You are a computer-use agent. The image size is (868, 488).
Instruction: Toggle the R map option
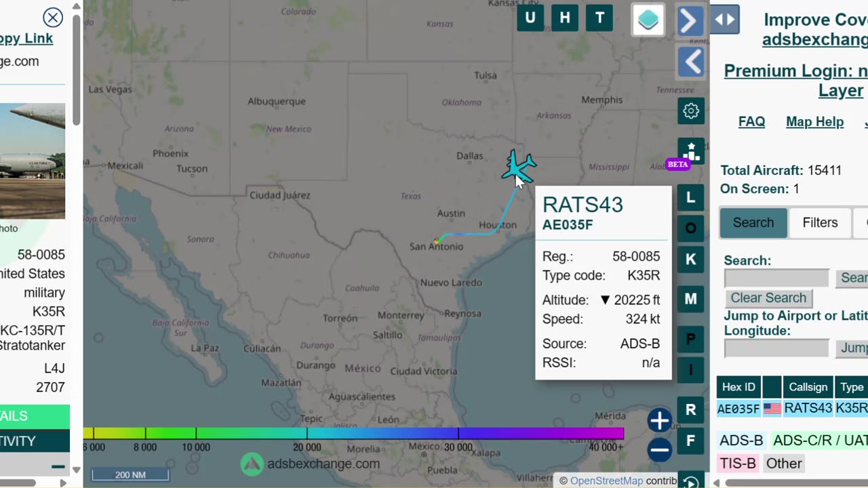[x=690, y=409]
